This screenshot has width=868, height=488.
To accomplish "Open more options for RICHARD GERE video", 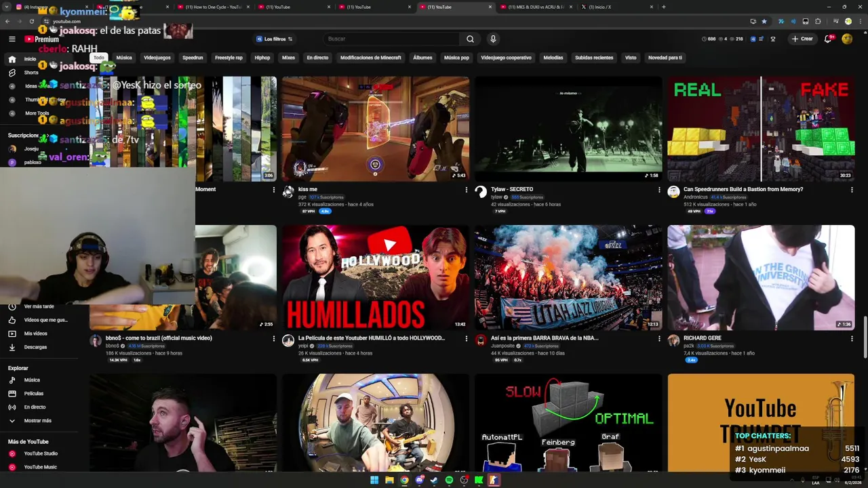I will pyautogui.click(x=852, y=338).
